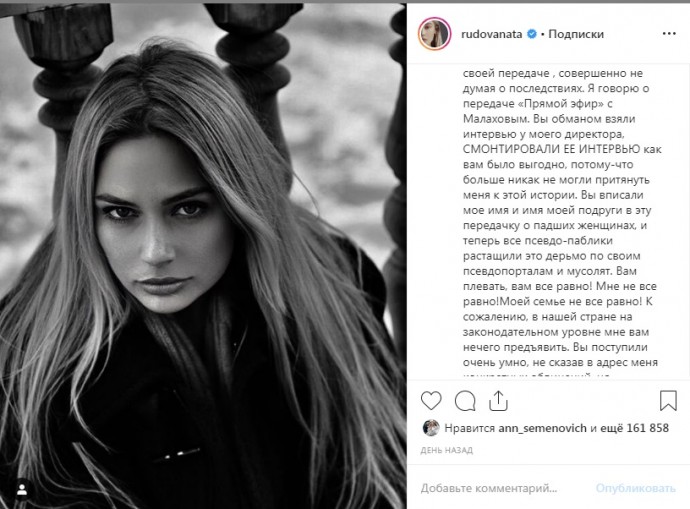Image resolution: width=690 pixels, height=509 pixels.
Task: Open ann_semenovich profile link
Action: pyautogui.click(x=542, y=428)
